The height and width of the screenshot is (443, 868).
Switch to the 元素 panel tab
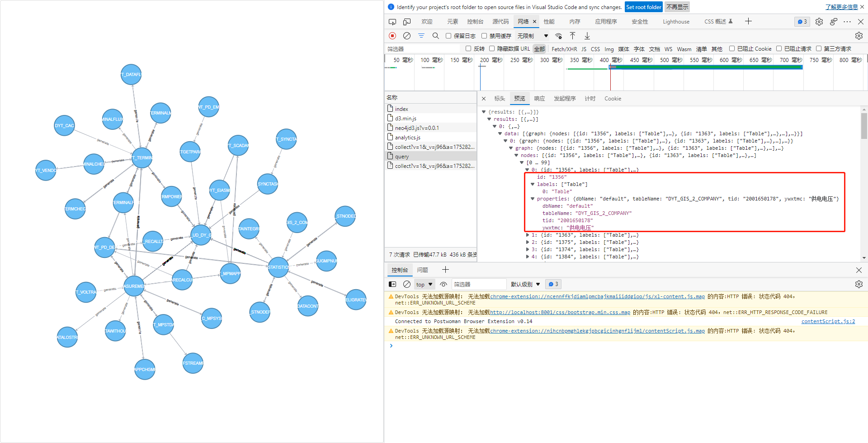453,22
